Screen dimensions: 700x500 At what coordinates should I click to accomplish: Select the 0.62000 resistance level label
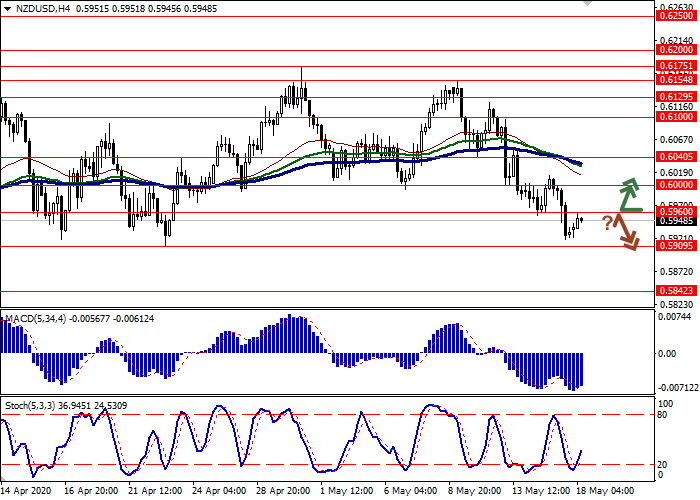pos(675,48)
